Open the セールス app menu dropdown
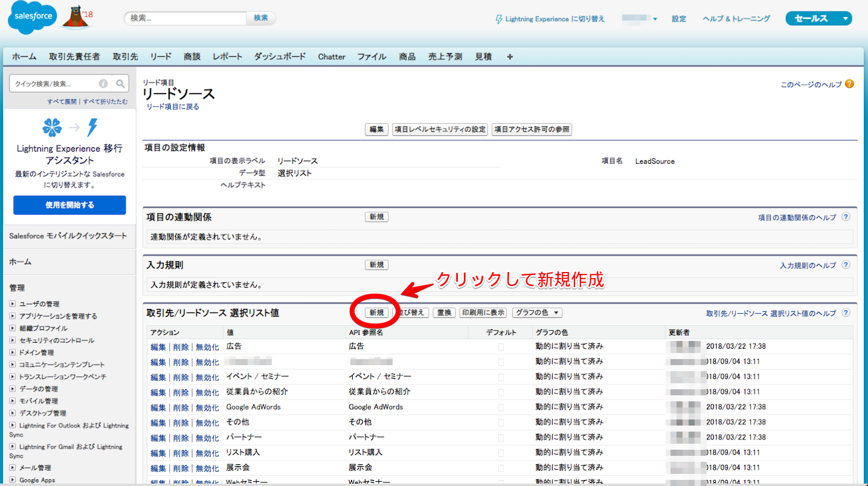Screen dimensions: 868x486 (818, 19)
